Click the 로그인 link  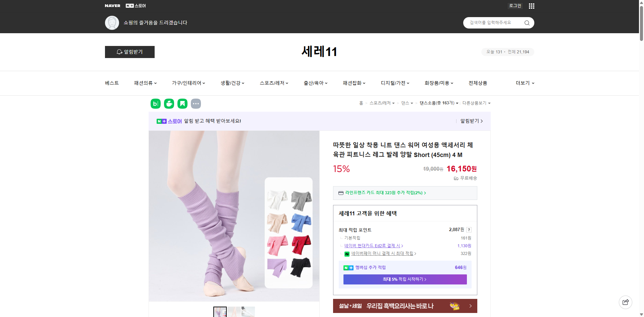coord(515,6)
